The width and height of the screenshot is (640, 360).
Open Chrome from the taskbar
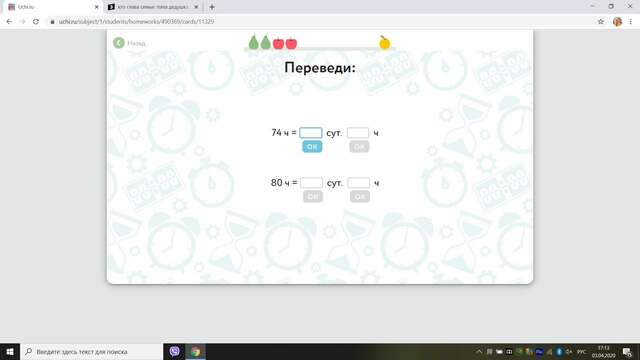(196, 351)
